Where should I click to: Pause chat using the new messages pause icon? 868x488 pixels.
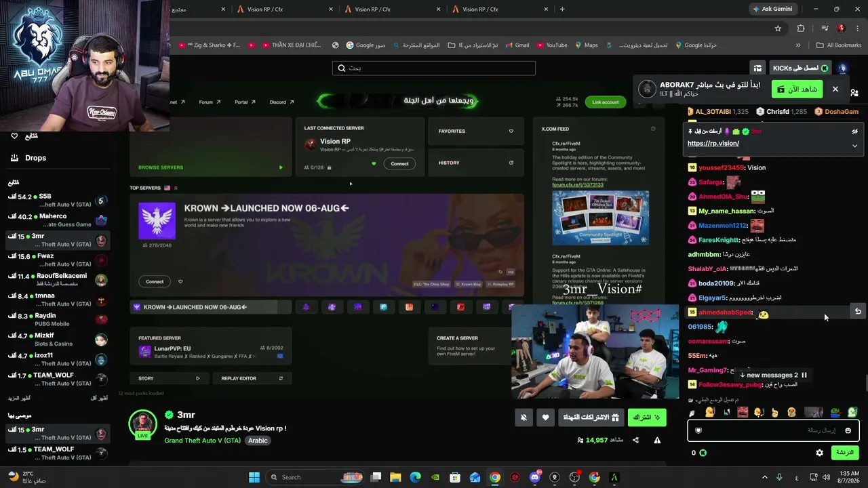804,375
